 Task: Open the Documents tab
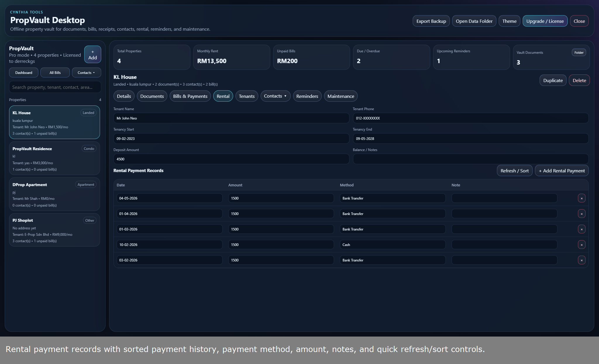[x=152, y=96]
